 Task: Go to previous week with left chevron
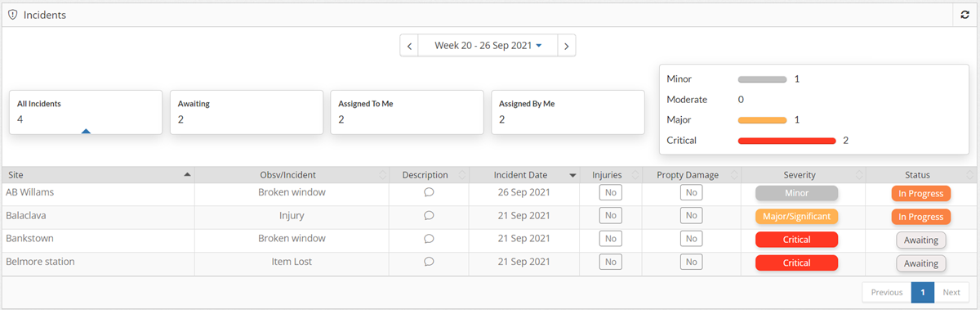410,45
